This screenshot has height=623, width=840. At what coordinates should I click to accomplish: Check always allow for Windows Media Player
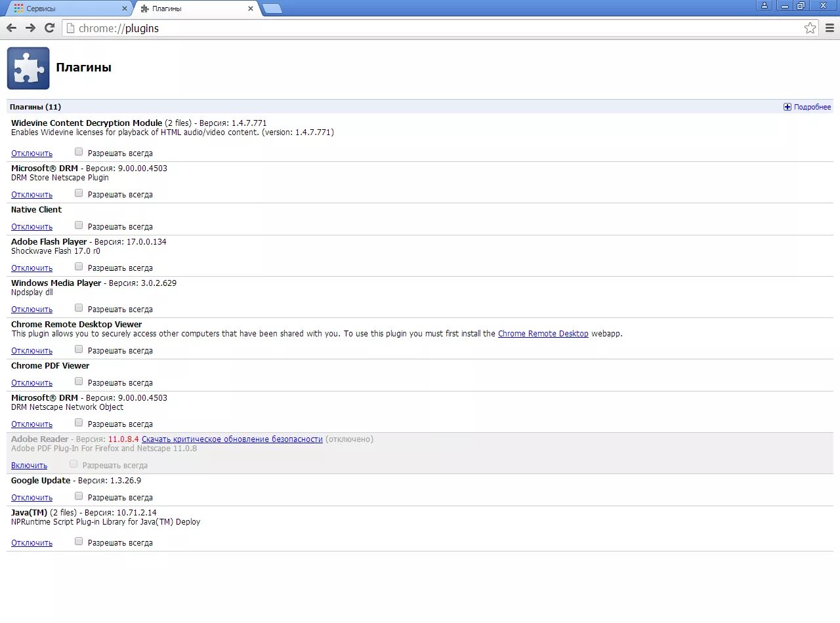coord(79,308)
